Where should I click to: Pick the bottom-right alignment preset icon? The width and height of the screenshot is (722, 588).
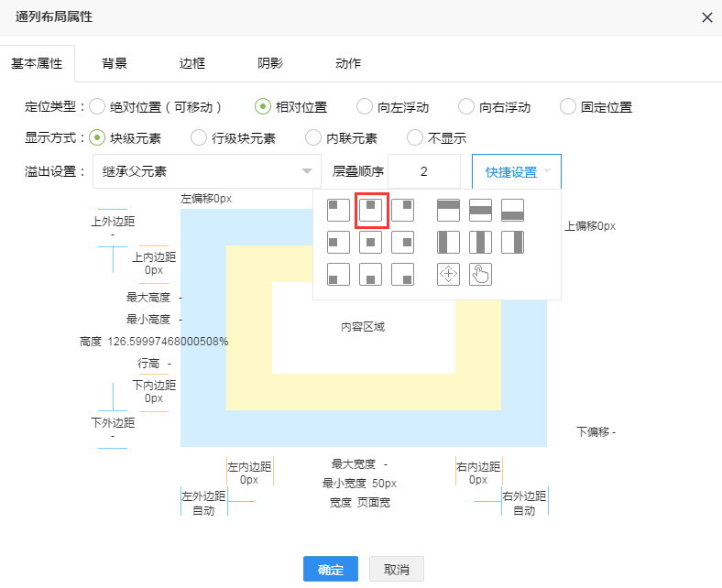pyautogui.click(x=402, y=274)
